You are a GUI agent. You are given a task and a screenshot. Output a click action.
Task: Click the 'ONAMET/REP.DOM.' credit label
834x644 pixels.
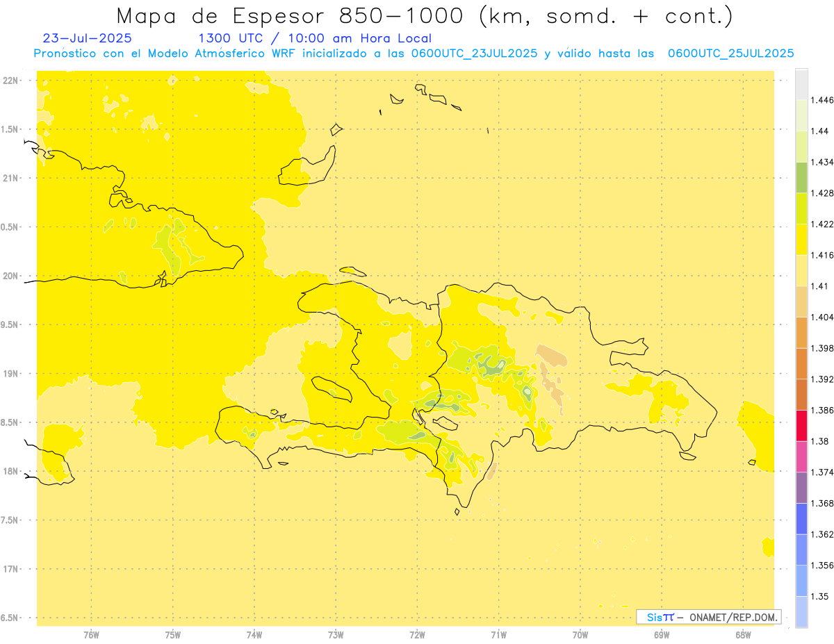point(734,617)
